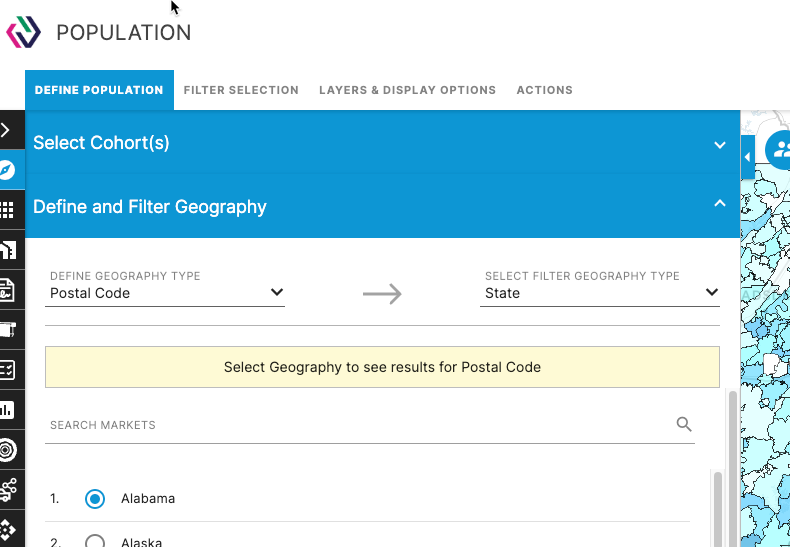Open the signed document icon in sidebar
The width and height of the screenshot is (790, 547).
click(7, 290)
